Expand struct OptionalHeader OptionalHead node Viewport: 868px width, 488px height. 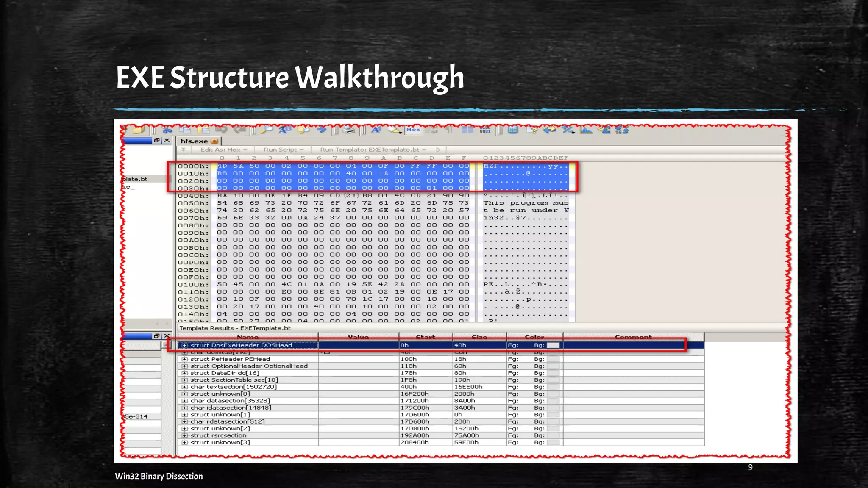[185, 366]
